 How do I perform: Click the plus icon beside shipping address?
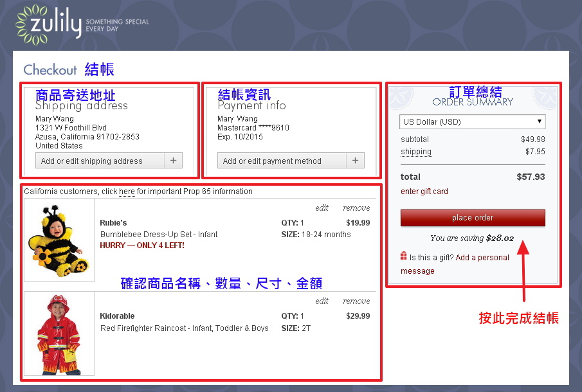(x=174, y=161)
